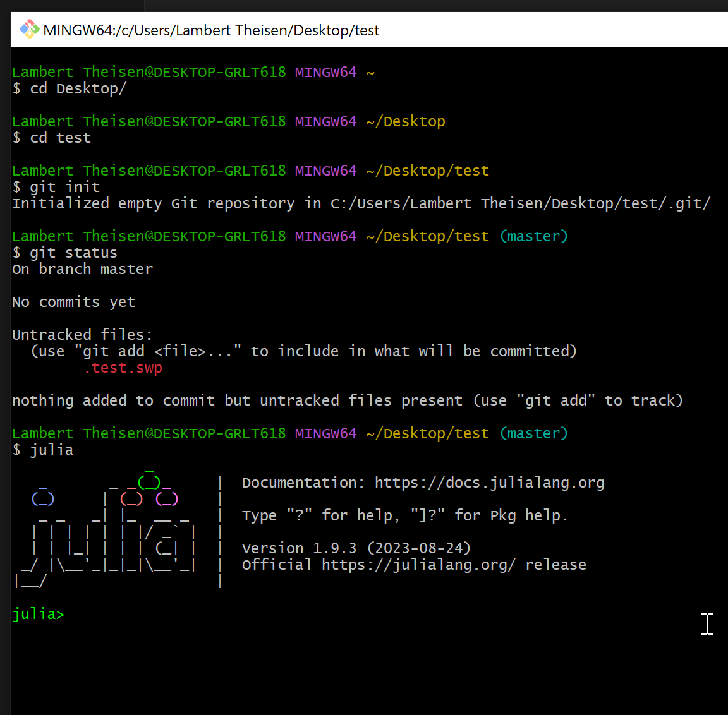Click the Git Bash icon in title bar
This screenshot has width=728, height=715.
click(29, 30)
